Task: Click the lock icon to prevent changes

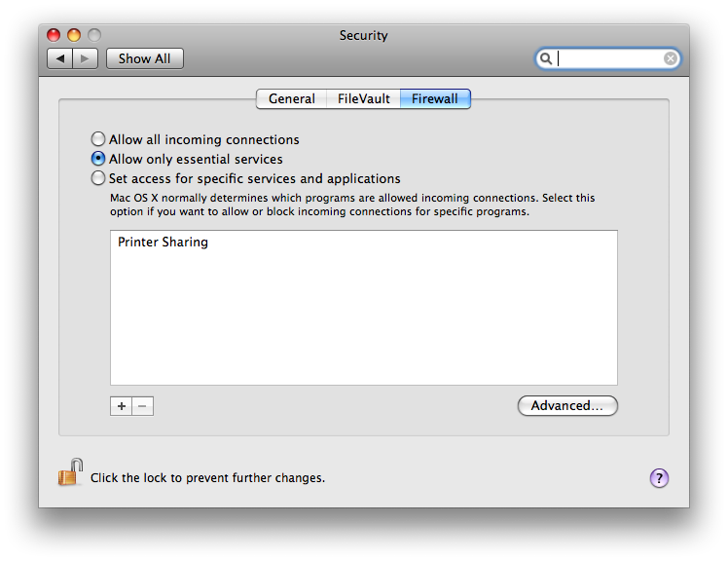Action: [x=71, y=472]
